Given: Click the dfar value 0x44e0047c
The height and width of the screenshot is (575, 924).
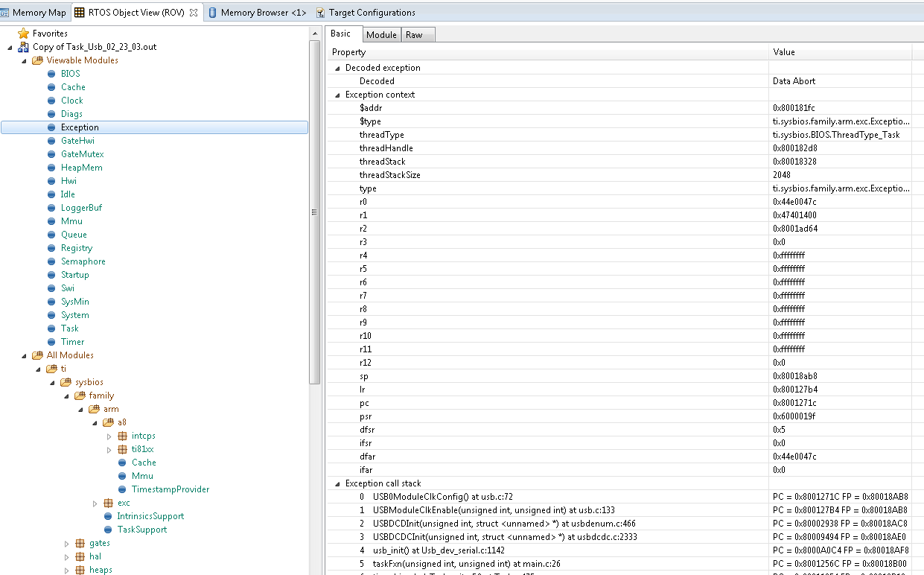Looking at the screenshot, I should (794, 457).
